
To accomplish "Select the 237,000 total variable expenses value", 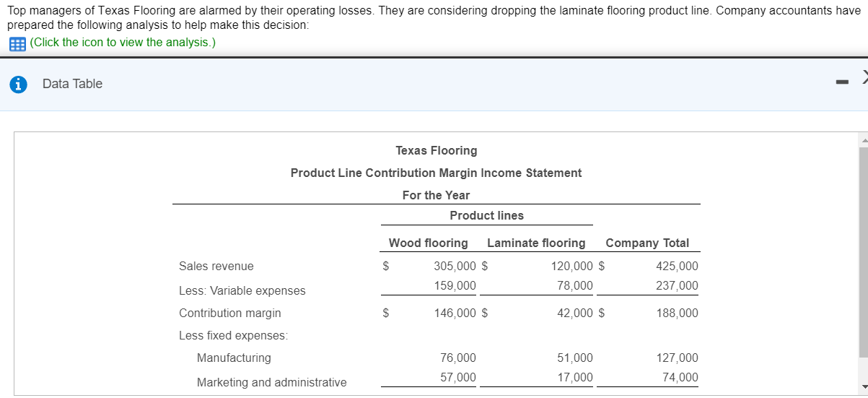I will click(x=677, y=285).
